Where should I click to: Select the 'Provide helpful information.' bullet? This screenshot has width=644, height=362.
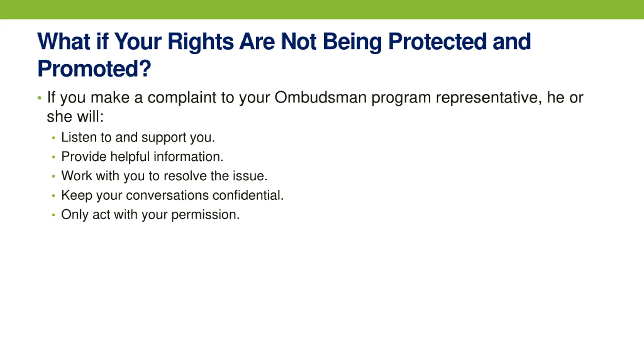[142, 157]
